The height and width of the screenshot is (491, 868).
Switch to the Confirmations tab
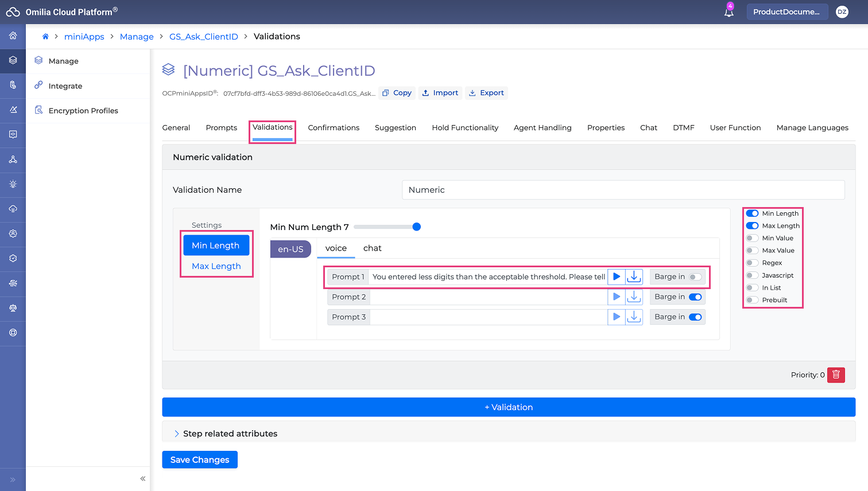334,127
